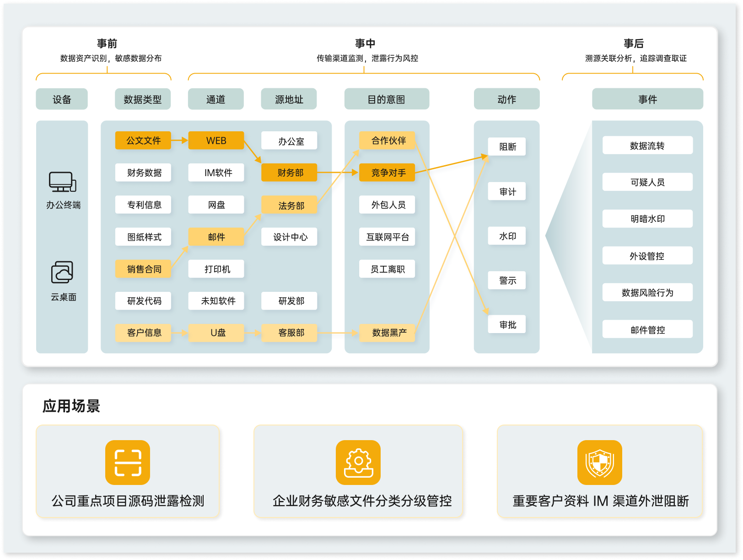
Task: Click the 云桌面 cloud desktop icon
Action: click(x=62, y=272)
